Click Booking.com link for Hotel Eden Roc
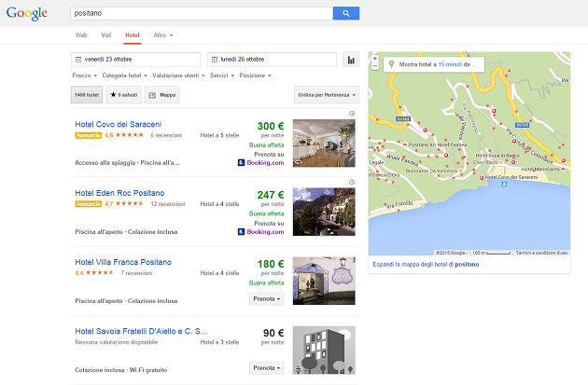 pos(265,232)
